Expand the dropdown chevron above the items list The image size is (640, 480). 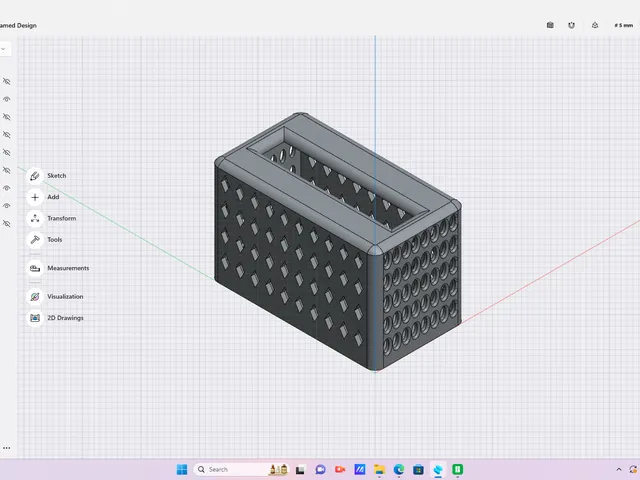4,49
